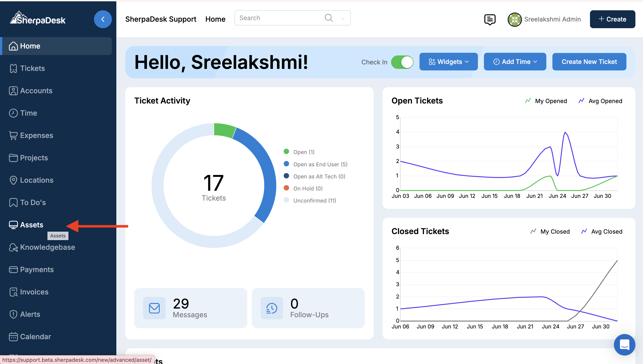The image size is (643, 364).
Task: Open the live chat bubble widget
Action: click(x=624, y=345)
